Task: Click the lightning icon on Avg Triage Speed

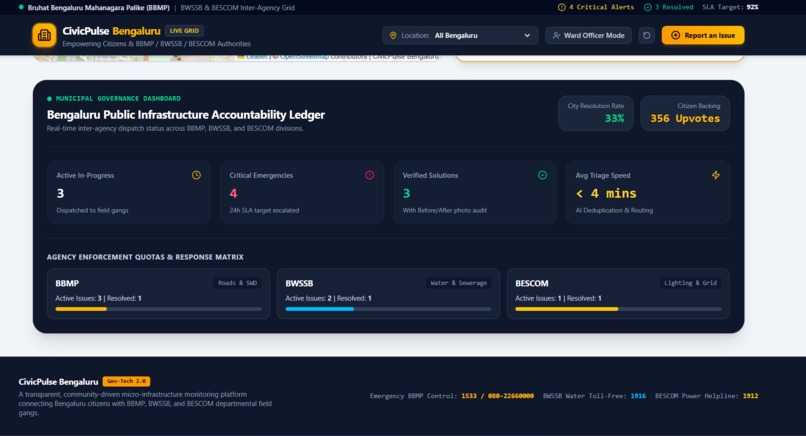Action: click(716, 175)
